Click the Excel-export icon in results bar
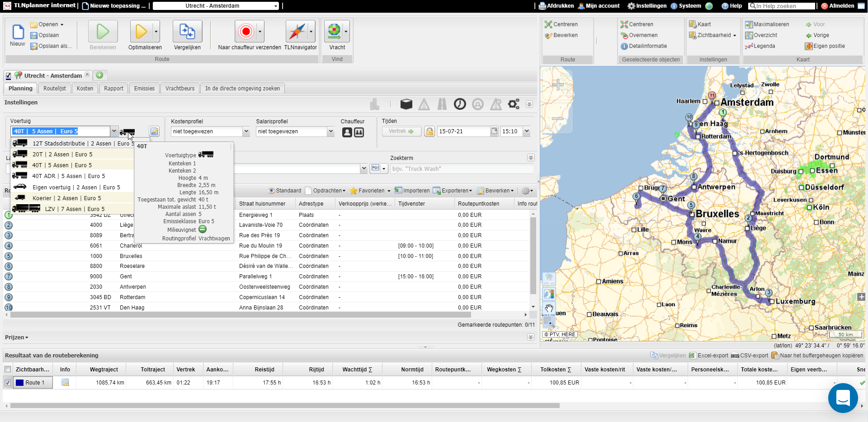This screenshot has width=868, height=422. 692,356
